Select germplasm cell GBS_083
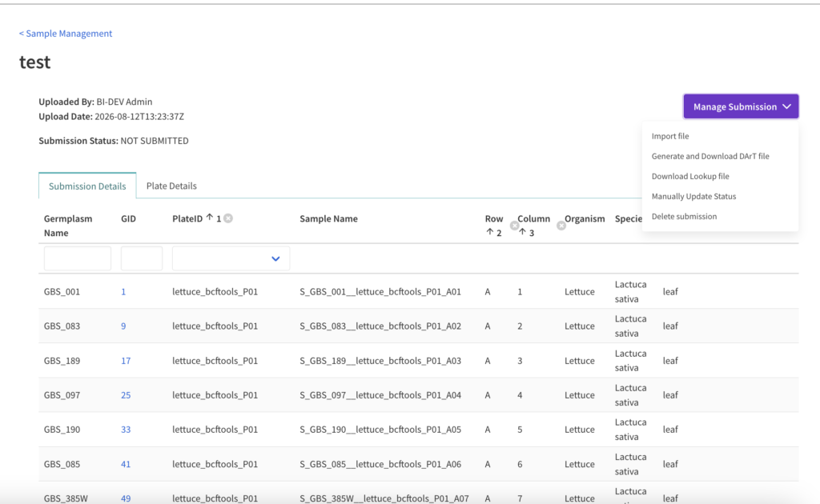820x504 pixels. pyautogui.click(x=62, y=326)
